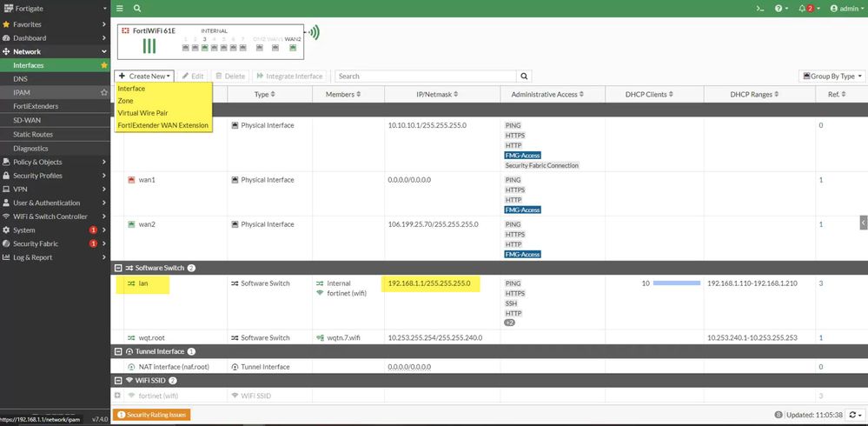Screen dimensions: 868x426
Task: Open the refresh interval dropdown arrow
Action: click(860, 415)
